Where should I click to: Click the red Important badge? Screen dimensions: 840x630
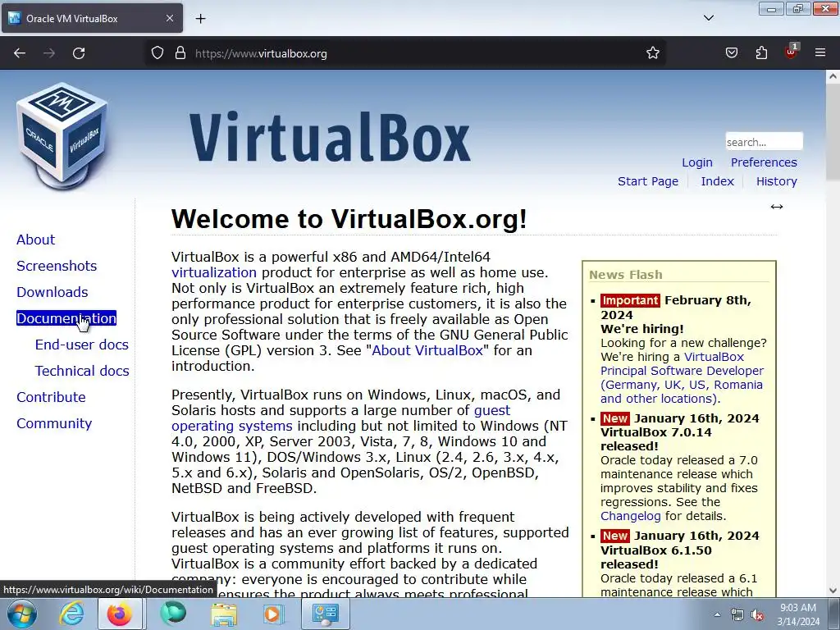tap(630, 300)
